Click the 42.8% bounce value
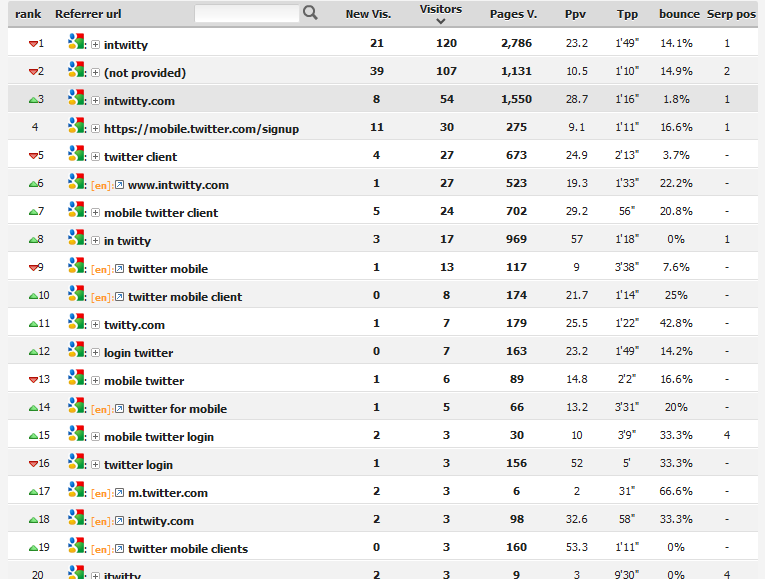765x579 pixels. [676, 323]
